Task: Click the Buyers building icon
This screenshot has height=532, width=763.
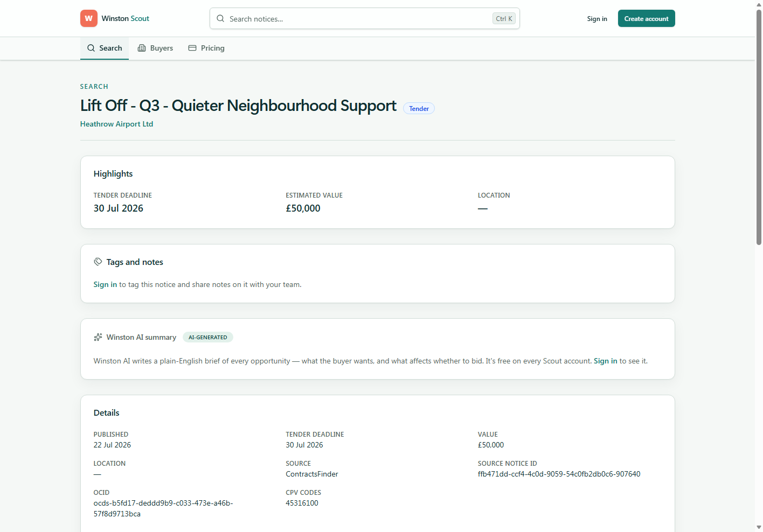Action: pyautogui.click(x=142, y=48)
